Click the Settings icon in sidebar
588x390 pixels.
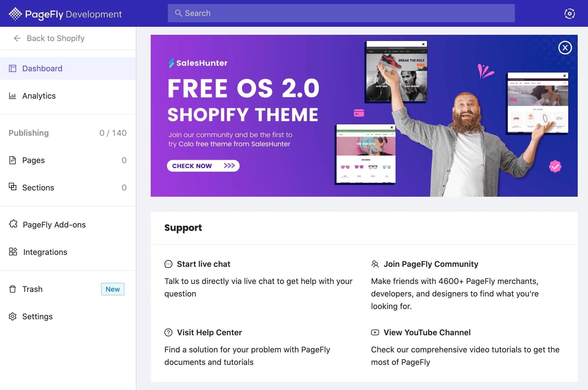click(13, 316)
